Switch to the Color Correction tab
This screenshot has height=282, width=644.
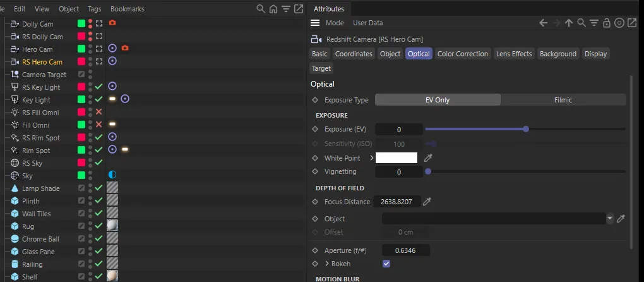coord(462,54)
